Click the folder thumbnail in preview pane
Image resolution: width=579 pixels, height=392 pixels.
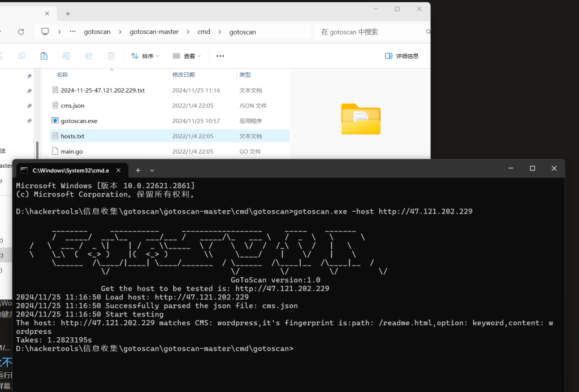pos(361,119)
